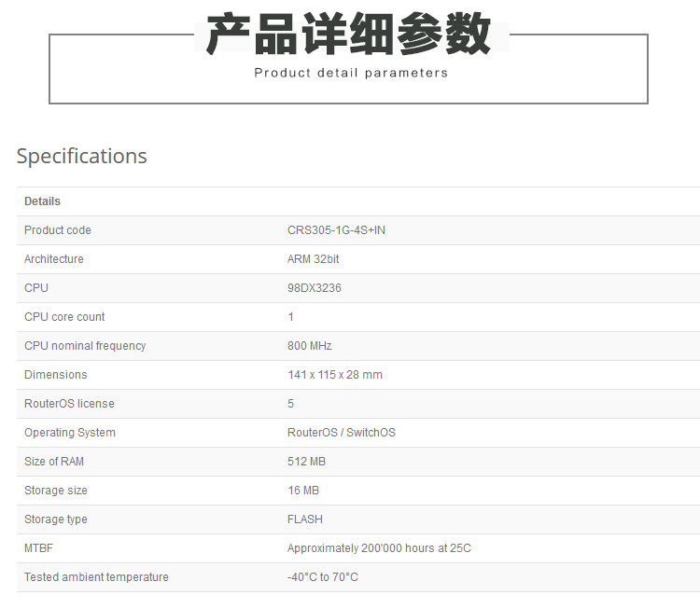Click the 'Storage size' label

tap(56, 491)
